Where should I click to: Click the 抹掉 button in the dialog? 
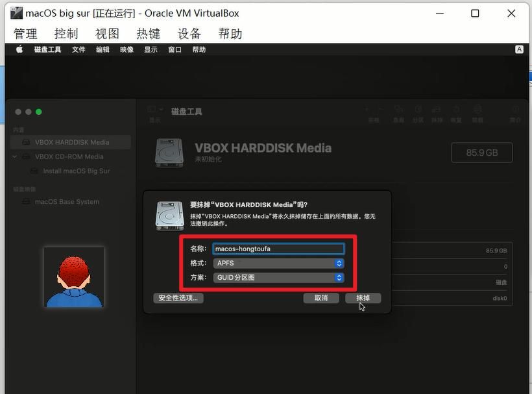point(363,298)
